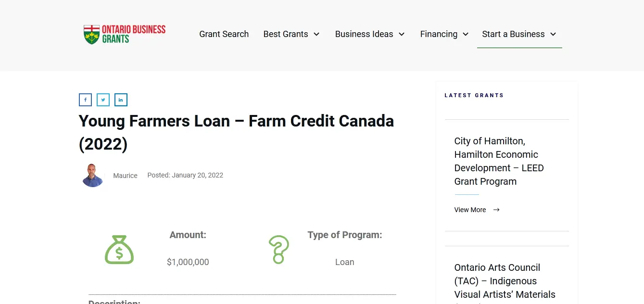
Task: Click Maurice's author avatar photo
Action: [x=93, y=176]
